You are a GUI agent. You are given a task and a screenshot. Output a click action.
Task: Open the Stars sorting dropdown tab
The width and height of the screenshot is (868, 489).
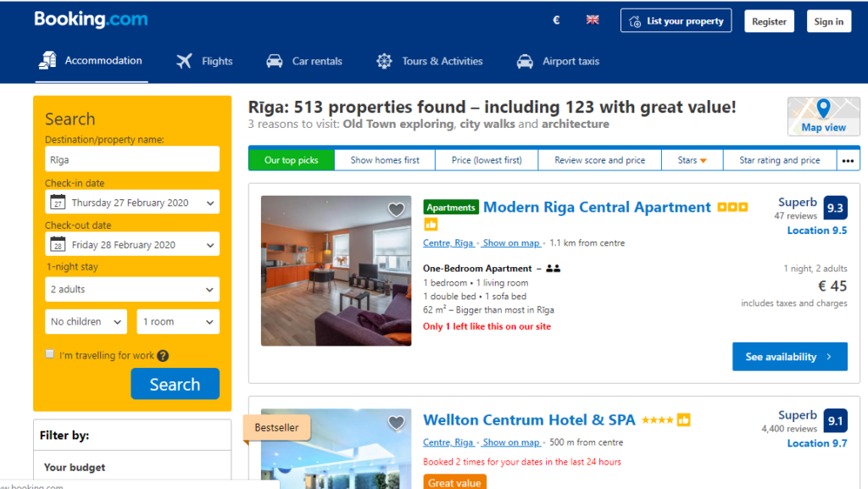pyautogui.click(x=692, y=160)
